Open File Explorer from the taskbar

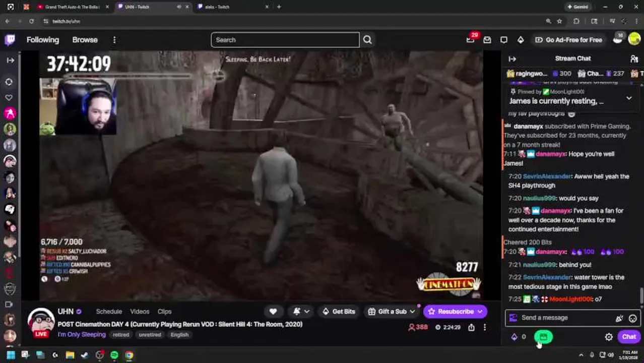click(x=70, y=355)
